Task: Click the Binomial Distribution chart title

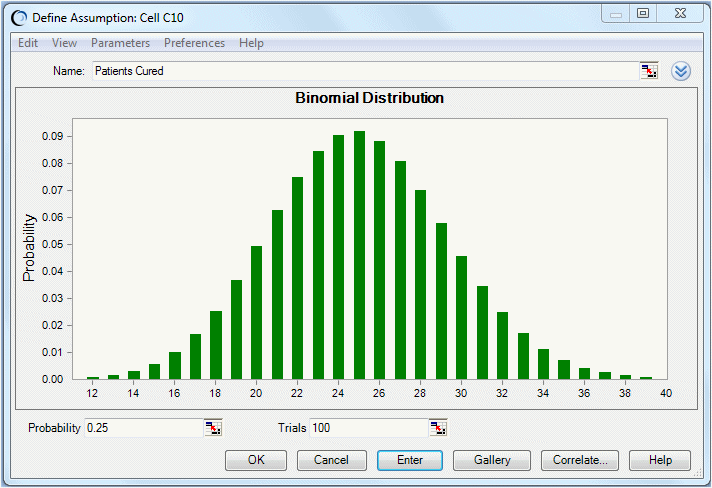Action: [x=369, y=98]
